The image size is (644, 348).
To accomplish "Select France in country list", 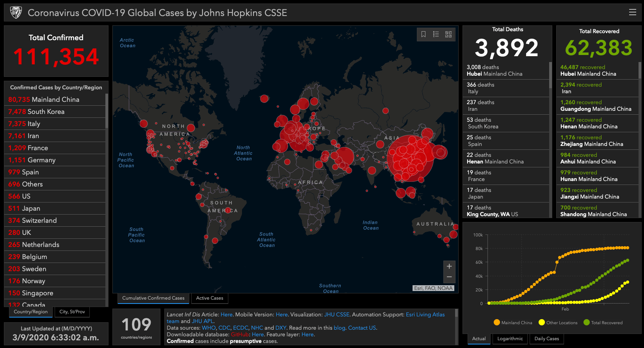I will 55,148.
